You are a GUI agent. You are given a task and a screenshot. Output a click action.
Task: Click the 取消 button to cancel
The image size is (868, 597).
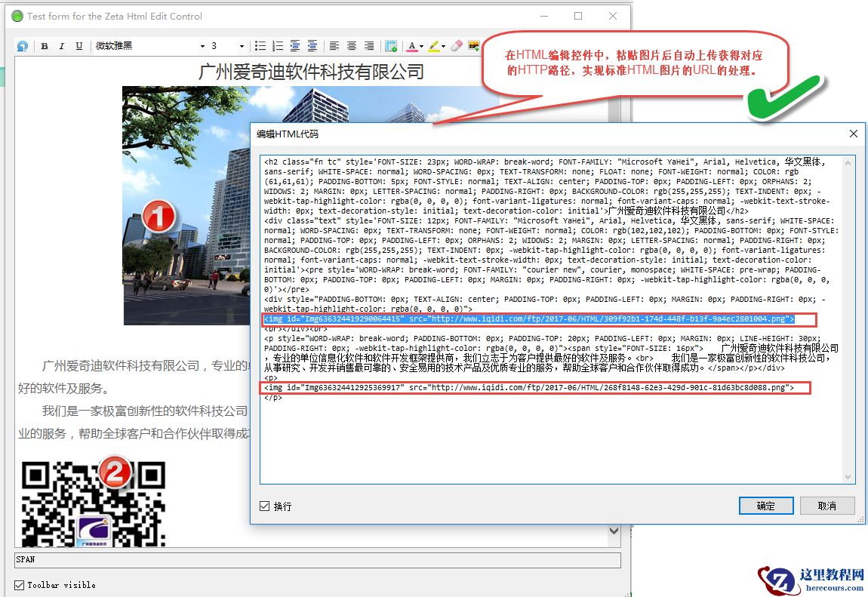click(827, 506)
